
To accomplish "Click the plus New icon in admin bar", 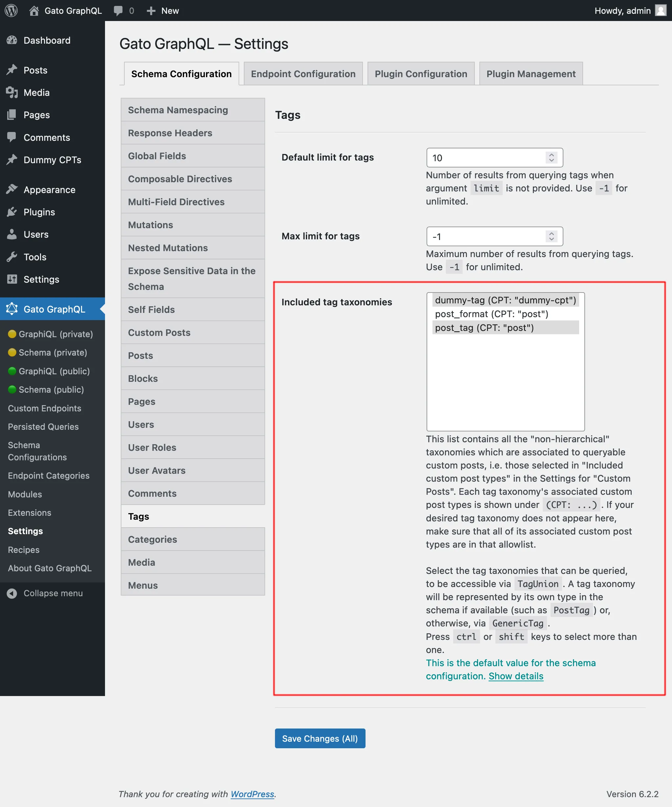I will click(151, 11).
